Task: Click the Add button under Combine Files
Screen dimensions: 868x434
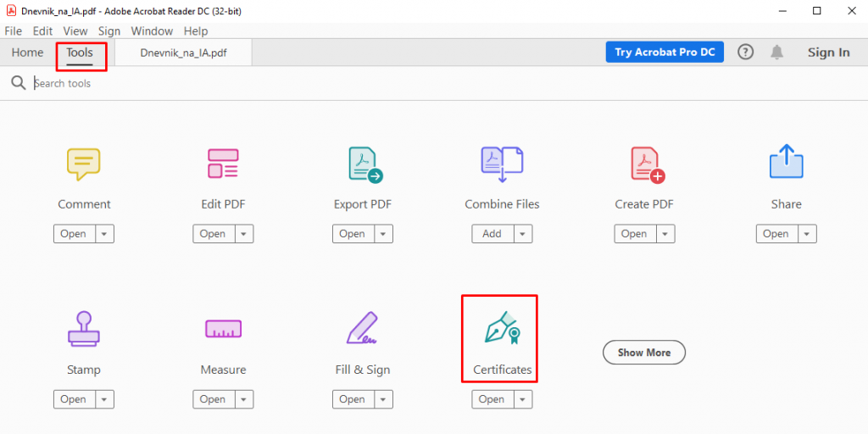Action: (x=492, y=234)
